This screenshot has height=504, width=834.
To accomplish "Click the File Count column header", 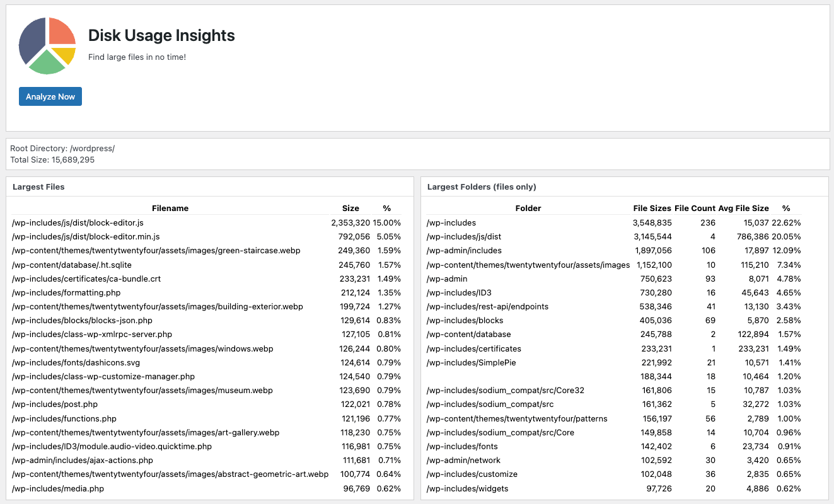I will [695, 208].
